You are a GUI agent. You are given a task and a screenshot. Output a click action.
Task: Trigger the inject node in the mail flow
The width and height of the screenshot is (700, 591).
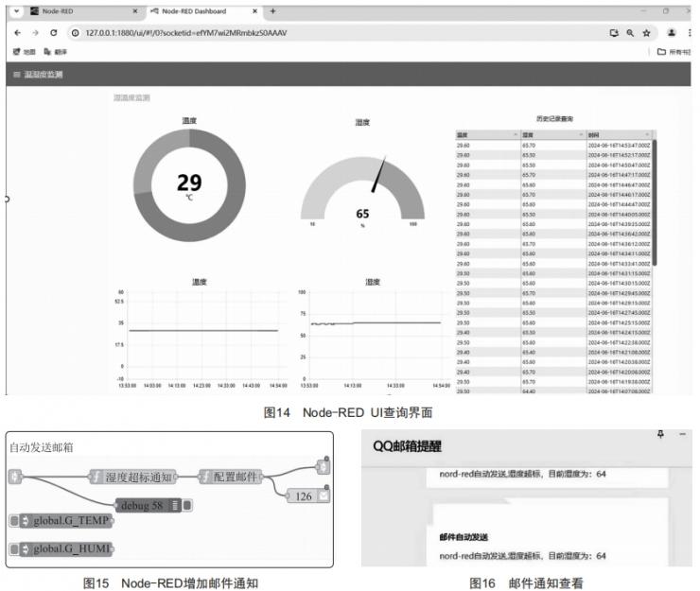point(15,477)
